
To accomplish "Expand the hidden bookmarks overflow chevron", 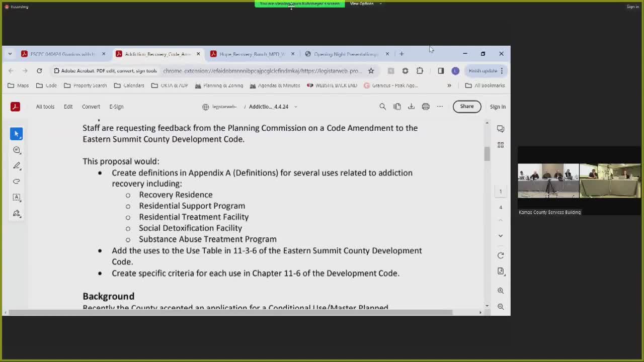I will [449, 85].
